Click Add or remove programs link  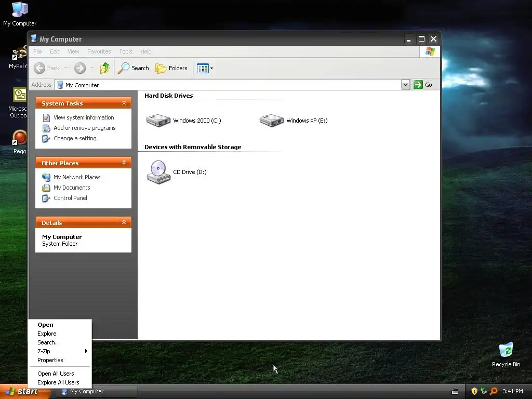pyautogui.click(x=85, y=128)
